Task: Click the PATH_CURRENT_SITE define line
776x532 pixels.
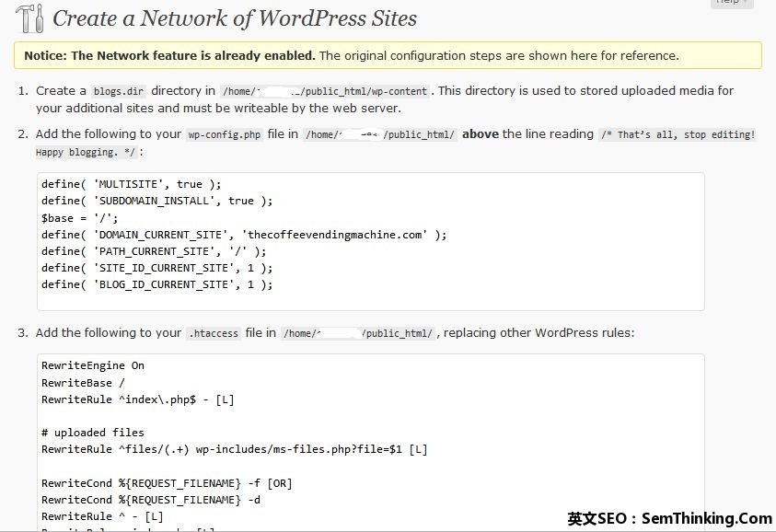Action: point(154,251)
